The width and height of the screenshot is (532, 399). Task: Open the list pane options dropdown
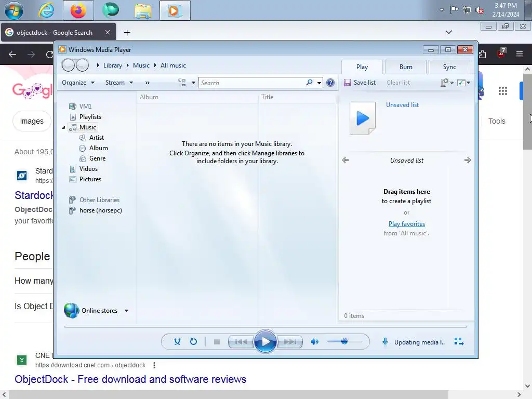[x=447, y=83]
